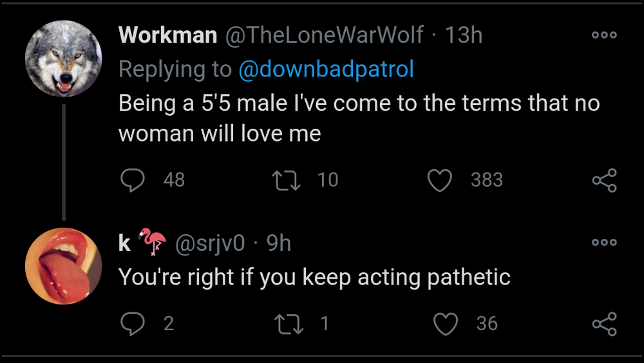Like k's reply with heart icon
Image resolution: width=644 pixels, height=363 pixels.
(446, 323)
